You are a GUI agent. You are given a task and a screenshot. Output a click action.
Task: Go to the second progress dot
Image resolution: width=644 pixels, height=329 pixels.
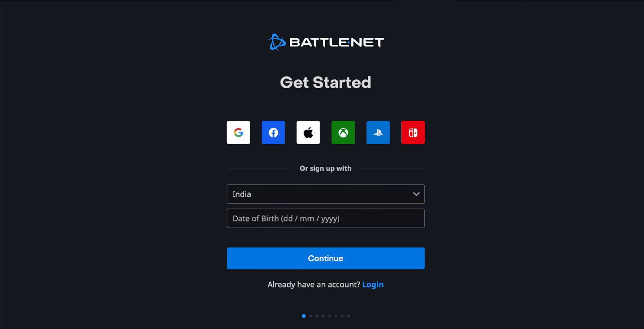coord(311,316)
